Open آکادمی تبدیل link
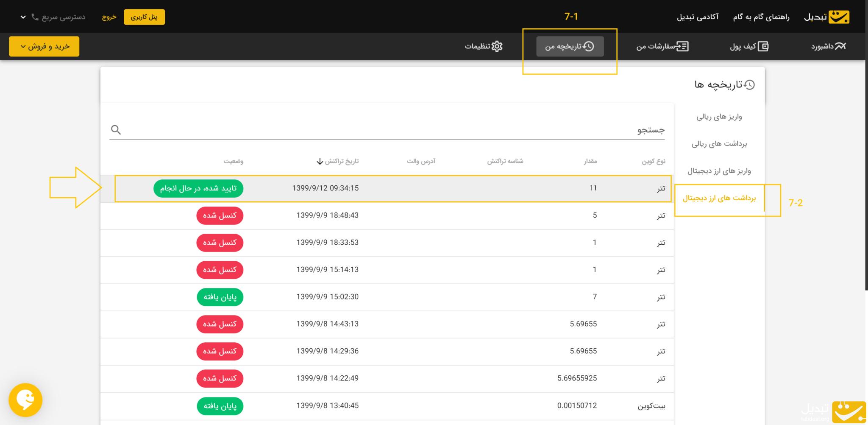This screenshot has height=425, width=868. 697,17
